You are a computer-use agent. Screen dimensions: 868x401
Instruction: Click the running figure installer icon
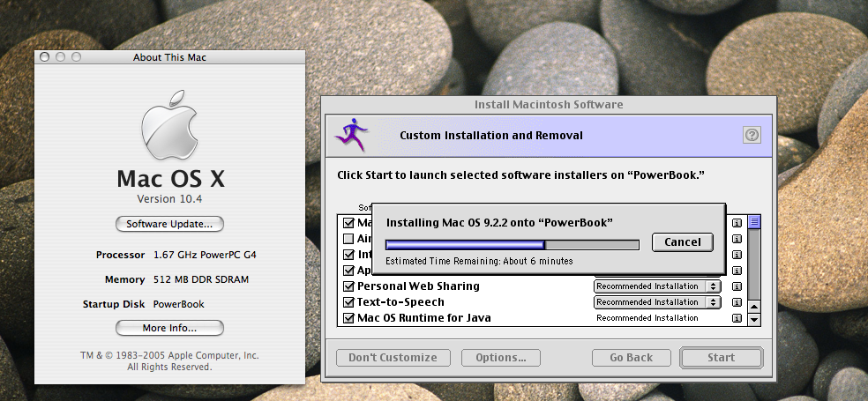pos(354,135)
